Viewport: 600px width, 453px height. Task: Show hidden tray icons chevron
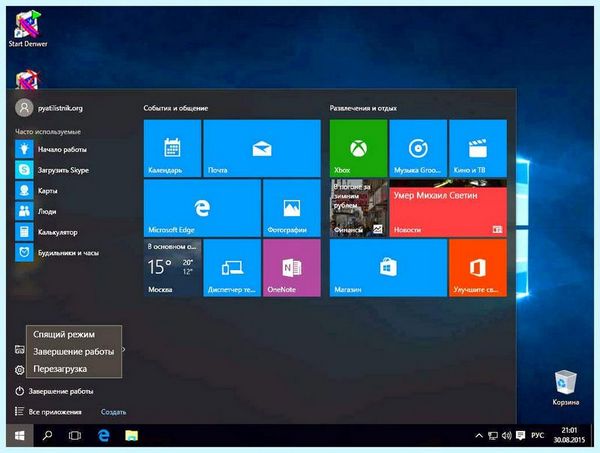(x=479, y=435)
